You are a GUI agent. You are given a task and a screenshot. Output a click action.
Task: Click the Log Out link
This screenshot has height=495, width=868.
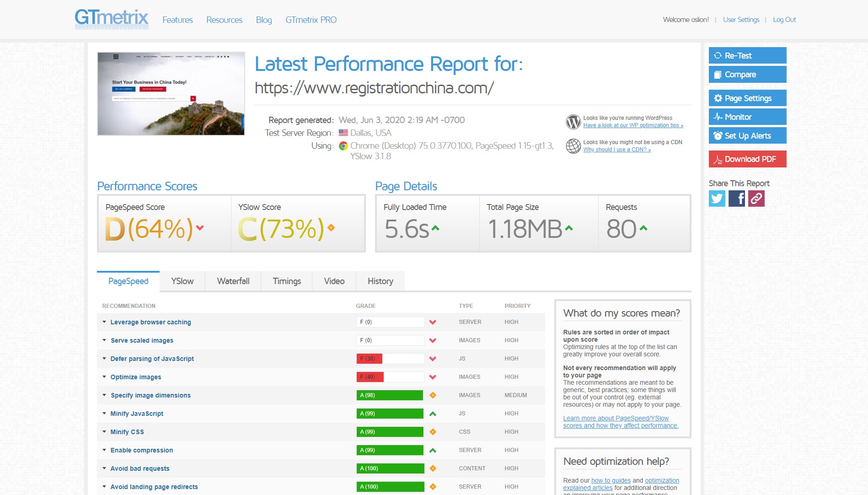pyautogui.click(x=784, y=20)
